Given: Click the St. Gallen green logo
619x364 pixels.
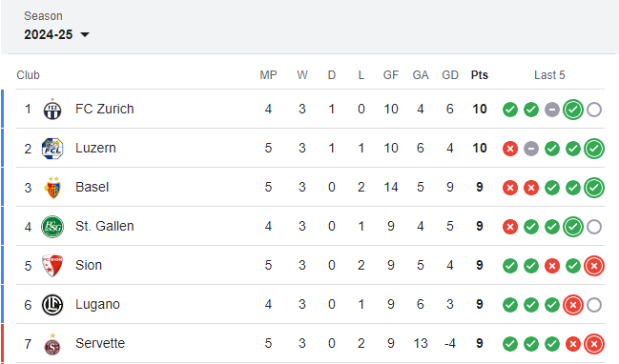Looking at the screenshot, I should pyautogui.click(x=52, y=227).
